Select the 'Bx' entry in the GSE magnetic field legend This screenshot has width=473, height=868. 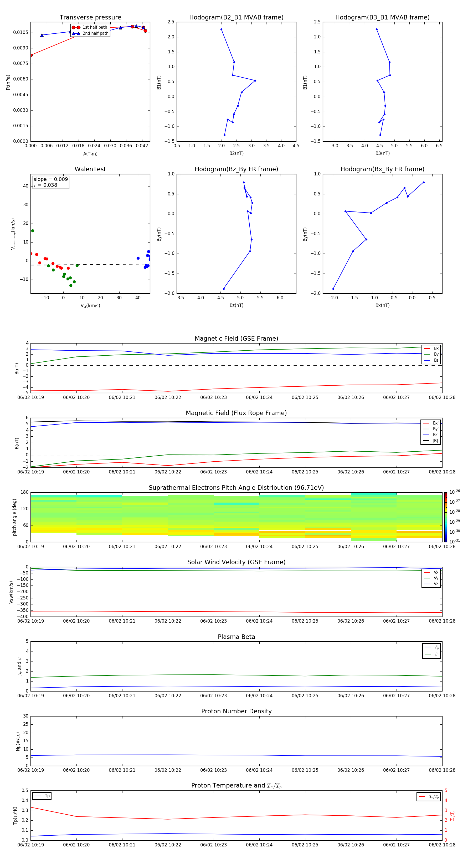click(431, 349)
